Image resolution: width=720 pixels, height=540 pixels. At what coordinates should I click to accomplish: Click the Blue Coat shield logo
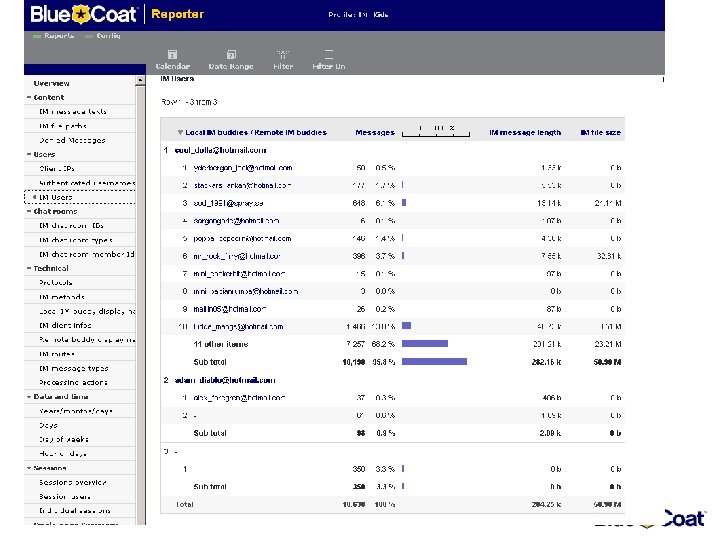click(79, 14)
